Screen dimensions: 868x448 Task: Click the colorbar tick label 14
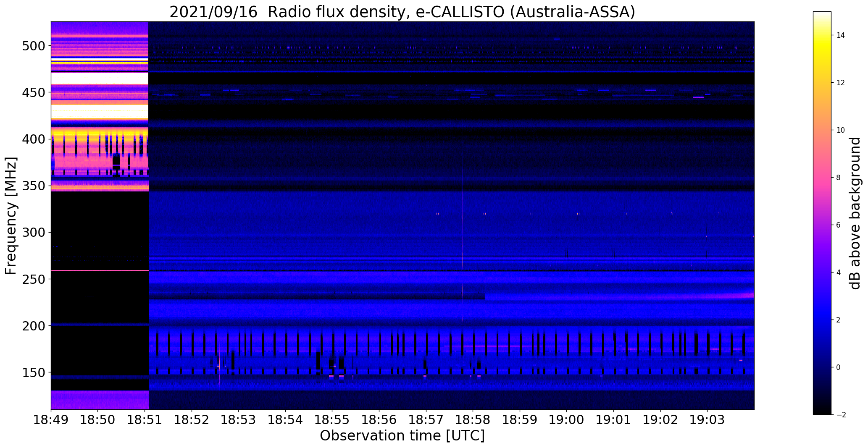coord(840,35)
